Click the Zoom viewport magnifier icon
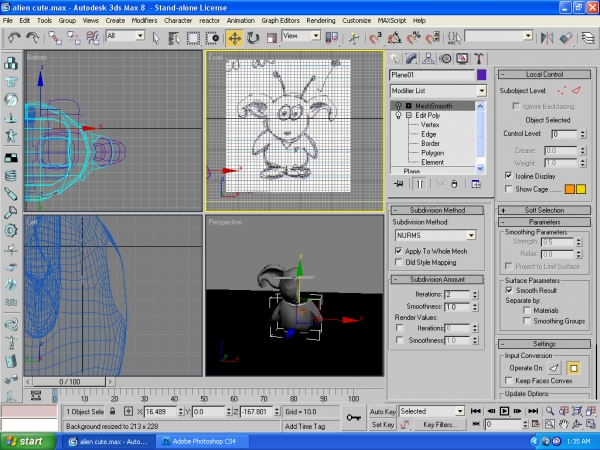The height and width of the screenshot is (450, 600). click(550, 411)
